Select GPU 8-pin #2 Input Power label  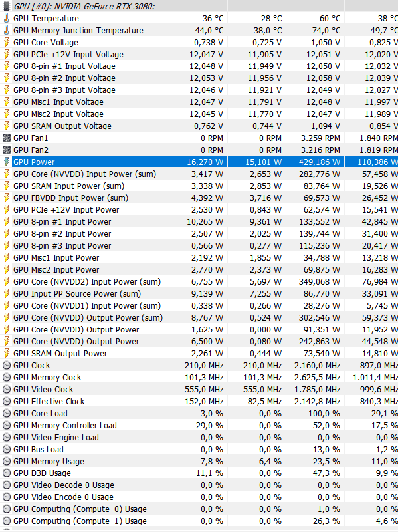pyautogui.click(x=62, y=234)
